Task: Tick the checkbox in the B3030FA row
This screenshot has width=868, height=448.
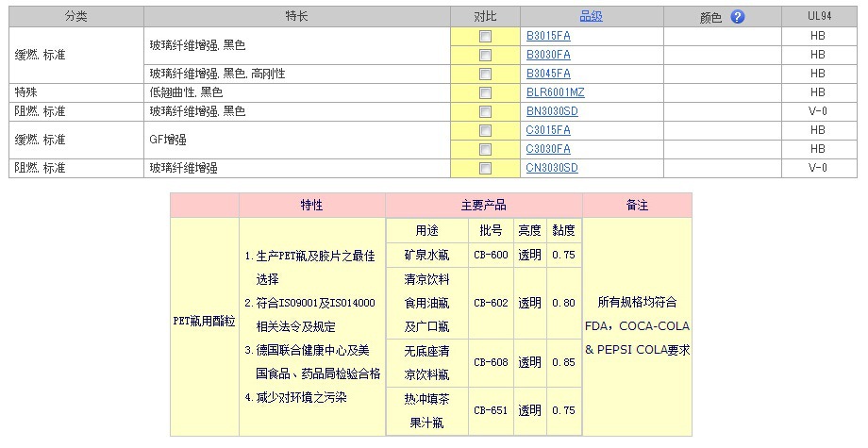Action: point(485,55)
